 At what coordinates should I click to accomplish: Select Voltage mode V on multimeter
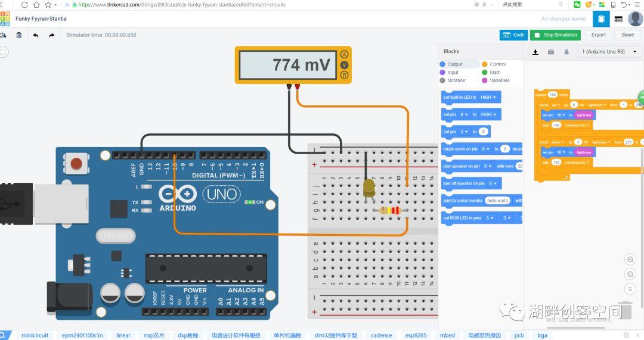click(x=344, y=65)
